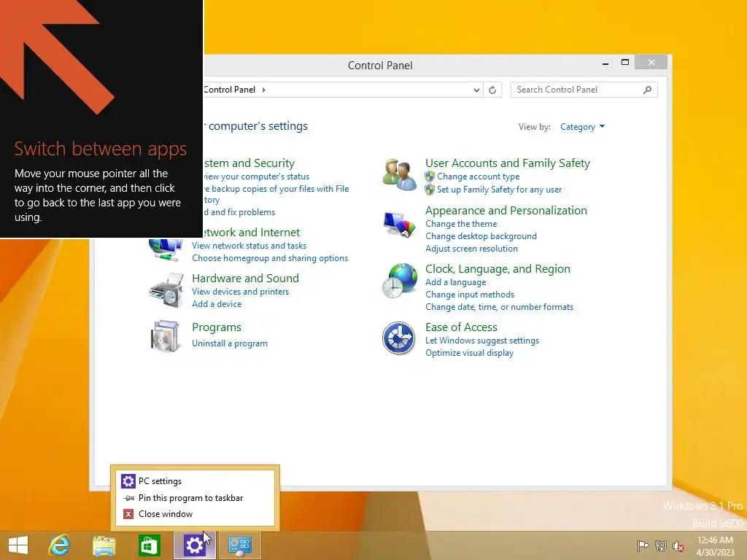Open Appearance and Personalization heading
Image resolution: width=747 pixels, height=560 pixels.
[x=506, y=211]
